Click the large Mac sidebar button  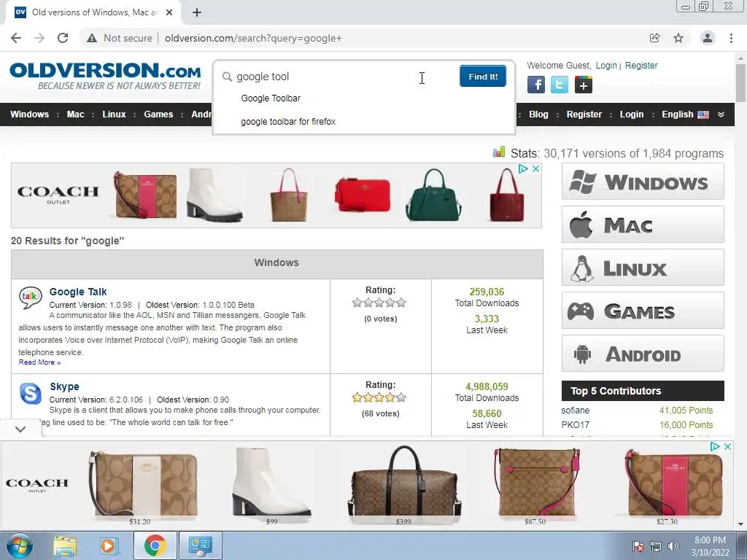coord(643,225)
